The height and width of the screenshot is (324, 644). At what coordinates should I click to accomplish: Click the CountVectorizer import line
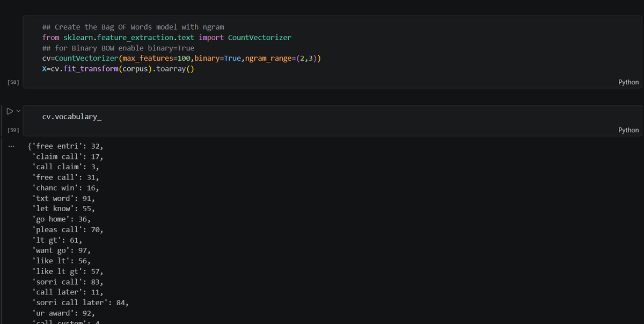pos(167,37)
